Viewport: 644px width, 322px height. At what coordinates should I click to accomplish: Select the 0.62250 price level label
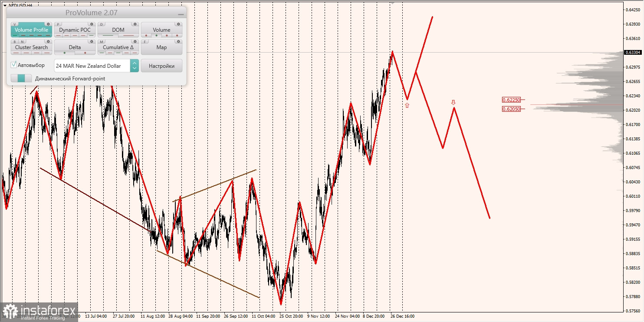511,100
